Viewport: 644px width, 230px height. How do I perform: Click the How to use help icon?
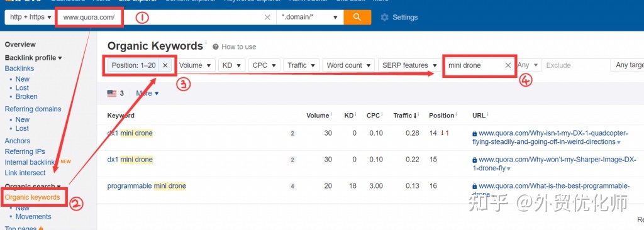tap(216, 47)
